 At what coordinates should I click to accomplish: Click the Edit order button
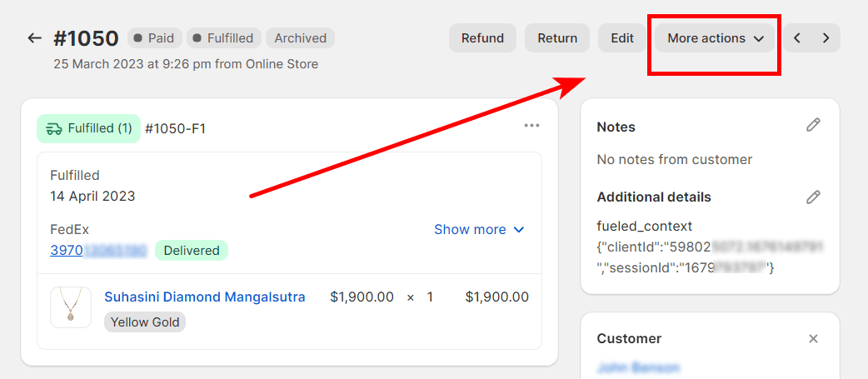[x=622, y=38]
